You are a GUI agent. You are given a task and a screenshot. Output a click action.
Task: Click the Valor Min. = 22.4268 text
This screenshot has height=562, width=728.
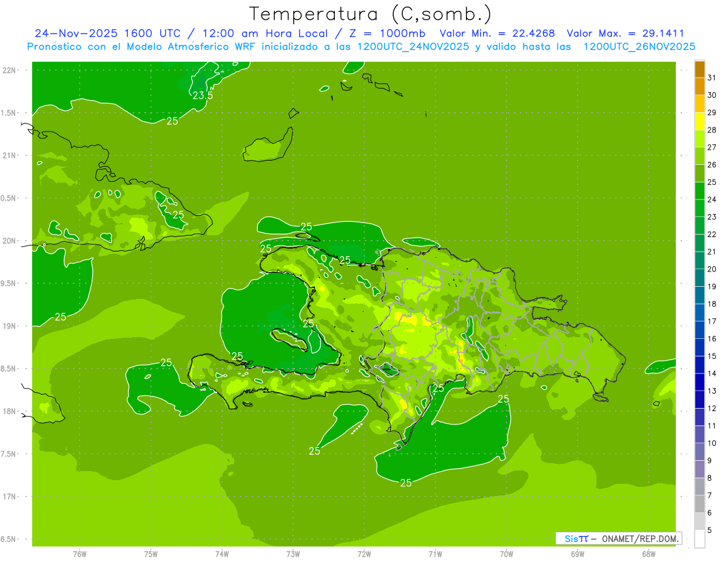[x=497, y=33]
